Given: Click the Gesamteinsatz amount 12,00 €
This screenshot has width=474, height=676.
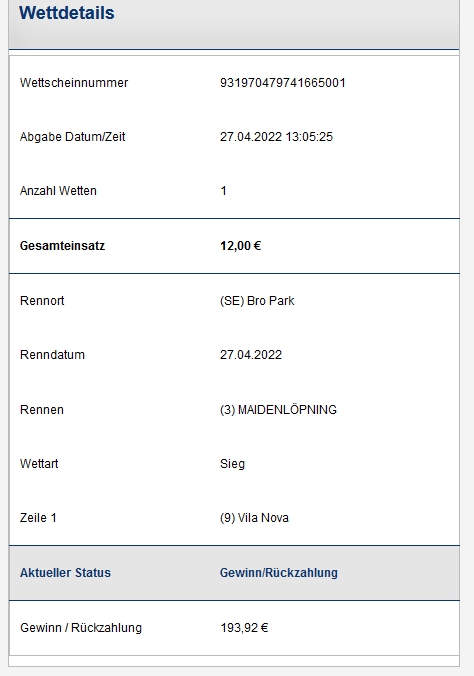Looking at the screenshot, I should [241, 246].
